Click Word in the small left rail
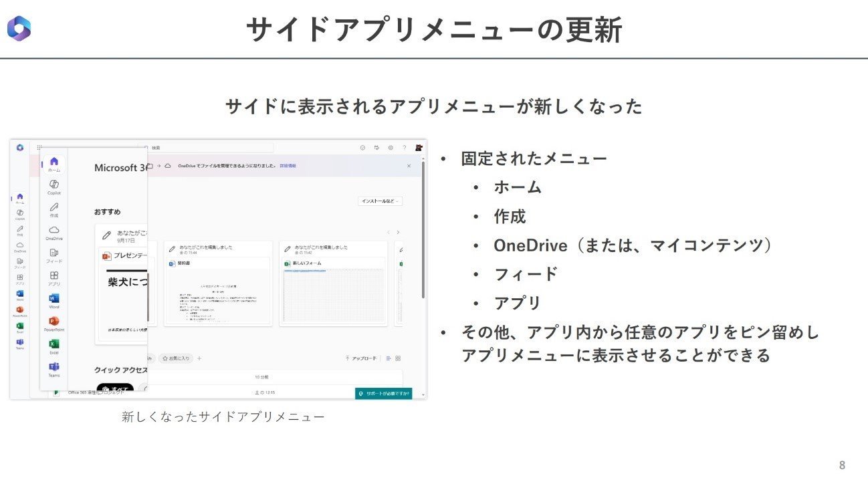This screenshot has height=484, width=868. (20, 295)
